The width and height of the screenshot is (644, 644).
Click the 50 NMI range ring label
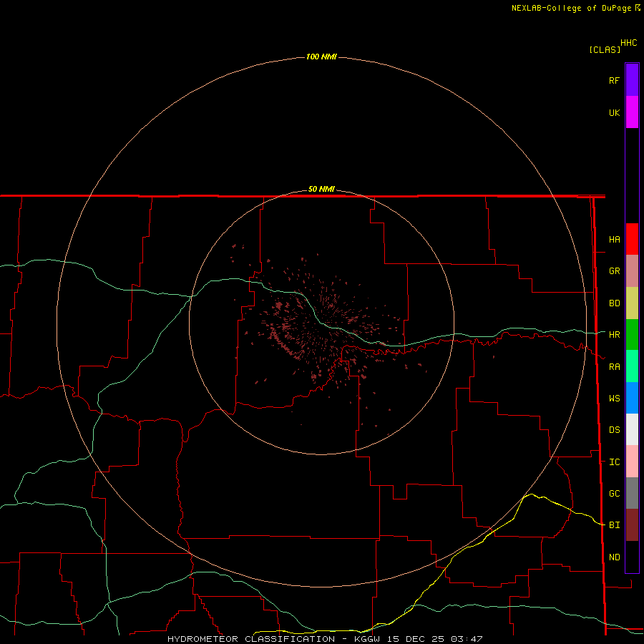321,189
